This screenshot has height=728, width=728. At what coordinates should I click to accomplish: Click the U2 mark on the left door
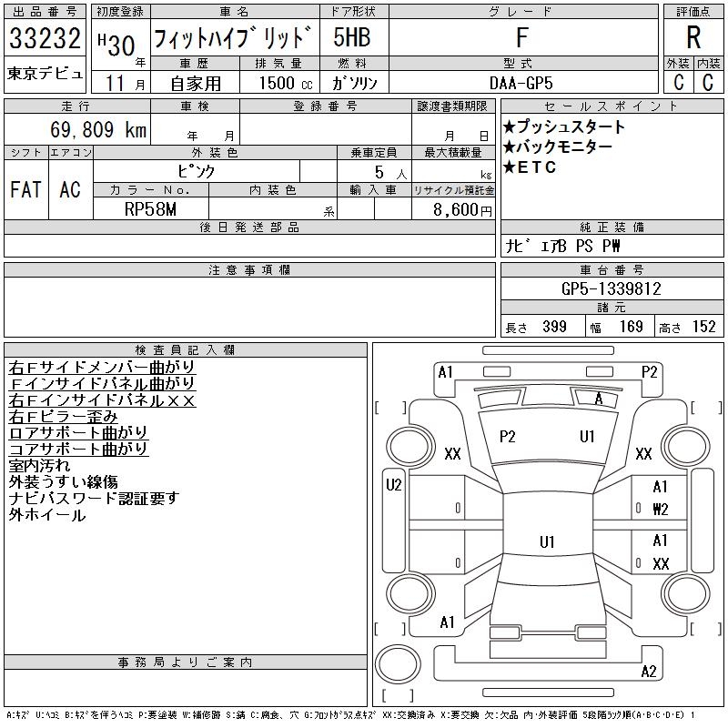394,485
